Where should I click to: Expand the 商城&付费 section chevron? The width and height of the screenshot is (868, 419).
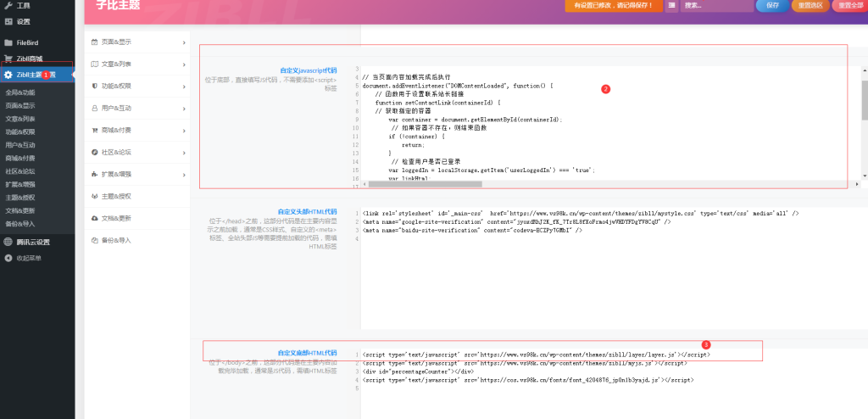click(x=184, y=130)
